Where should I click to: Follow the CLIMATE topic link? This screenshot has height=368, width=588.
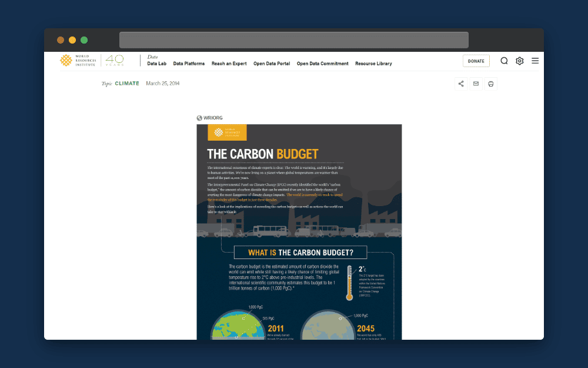(127, 84)
